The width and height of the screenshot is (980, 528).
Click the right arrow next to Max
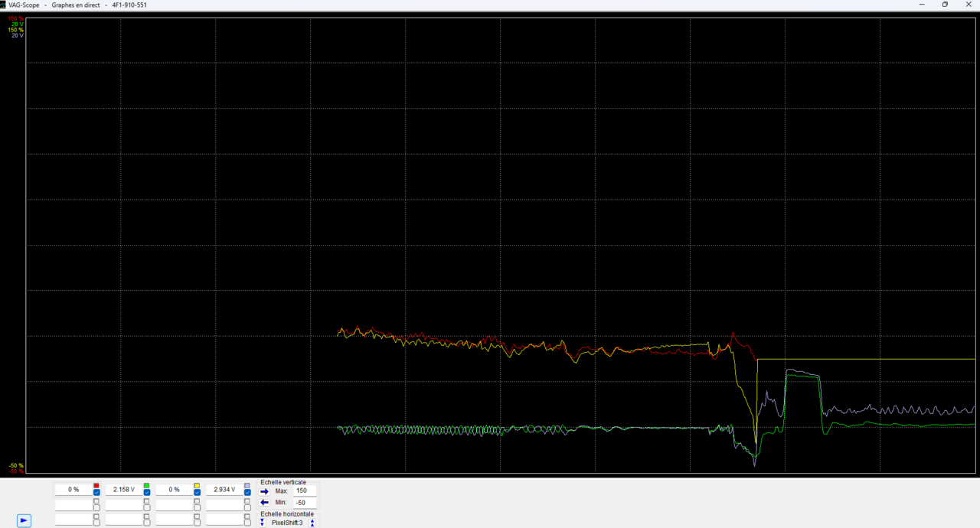click(265, 491)
